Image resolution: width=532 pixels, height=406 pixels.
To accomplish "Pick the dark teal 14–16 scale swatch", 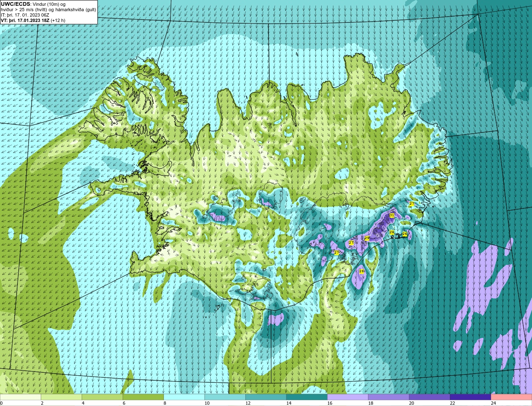I will coord(307,397).
